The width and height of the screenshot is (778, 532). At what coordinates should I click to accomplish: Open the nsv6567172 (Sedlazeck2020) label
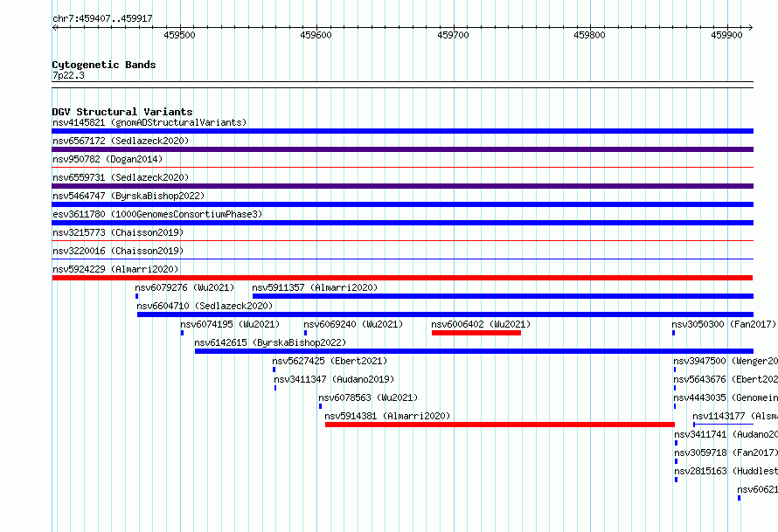click(121, 141)
